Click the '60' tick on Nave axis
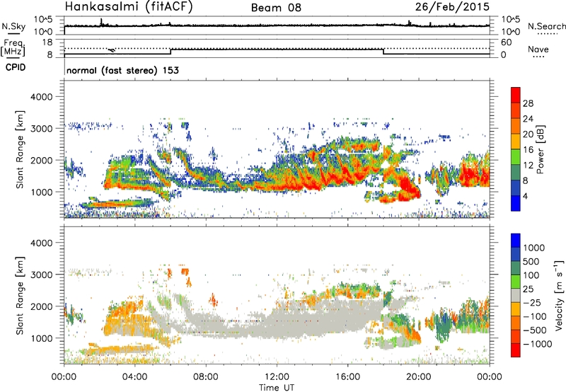This screenshot has width=566, height=392. click(x=506, y=42)
